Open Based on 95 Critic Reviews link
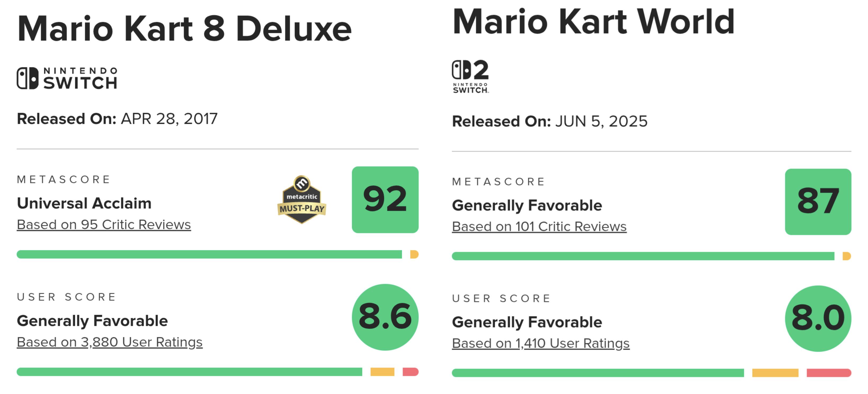 click(x=104, y=225)
